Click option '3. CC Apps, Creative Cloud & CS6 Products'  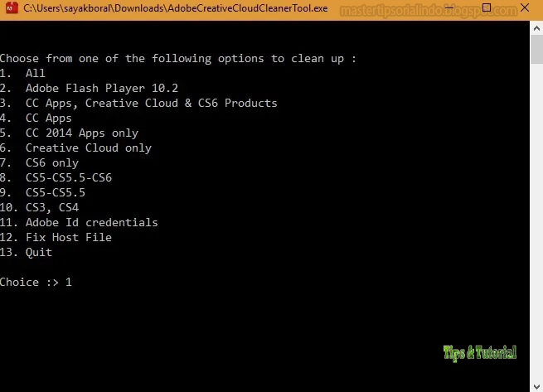point(138,104)
